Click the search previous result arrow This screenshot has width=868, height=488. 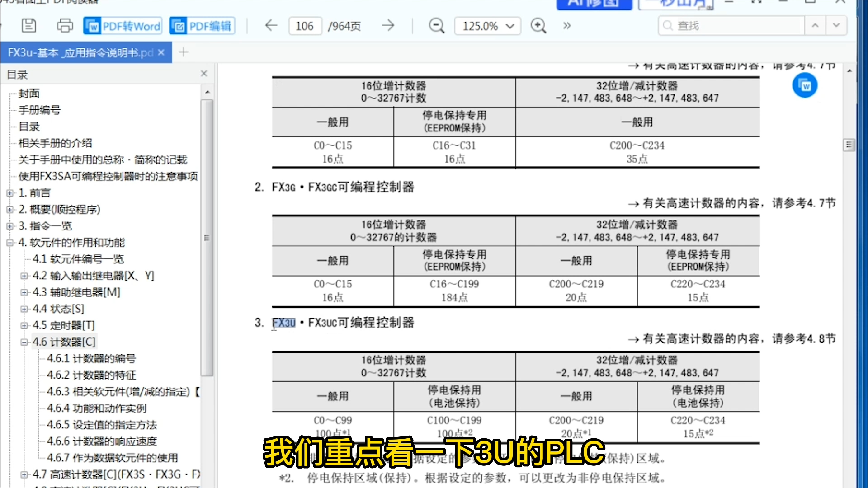click(x=815, y=26)
